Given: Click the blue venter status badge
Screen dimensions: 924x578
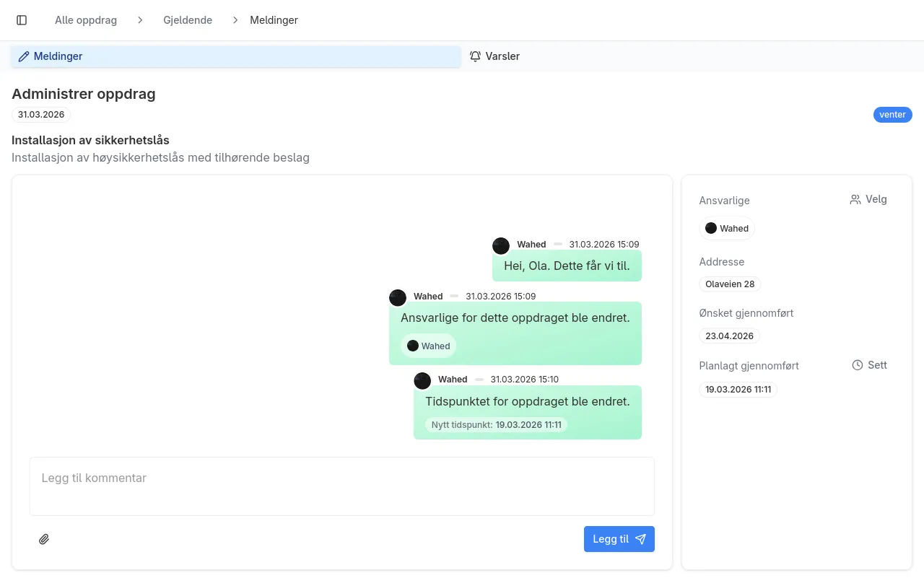Looking at the screenshot, I should (x=892, y=115).
